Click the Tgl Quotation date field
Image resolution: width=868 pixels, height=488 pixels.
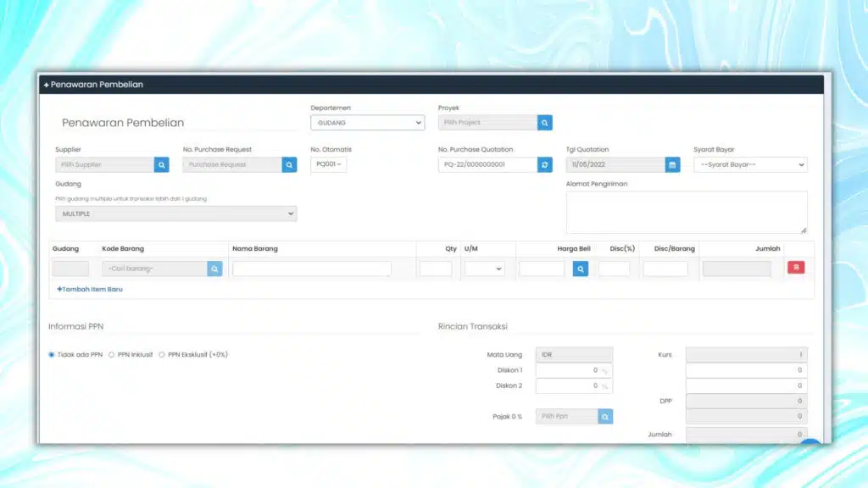click(615, 165)
